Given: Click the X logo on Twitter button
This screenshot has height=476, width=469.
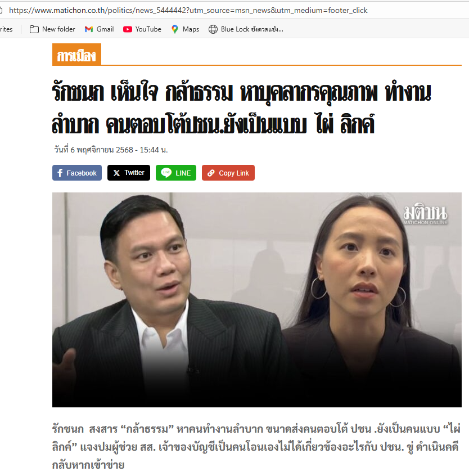Looking at the screenshot, I should 116,173.
